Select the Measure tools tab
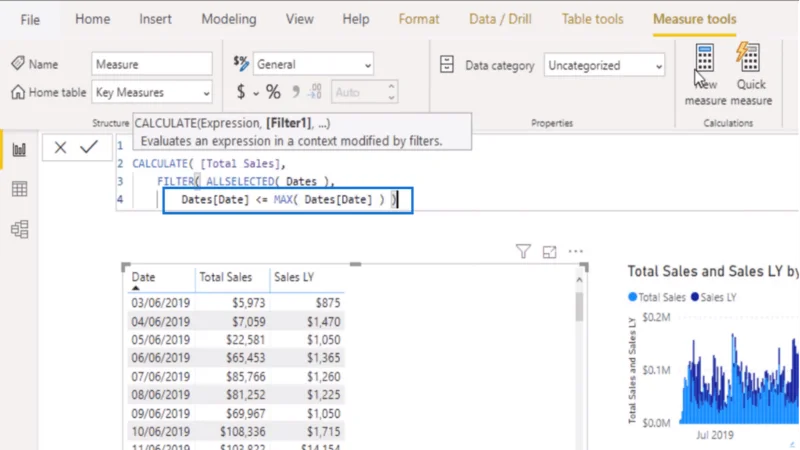This screenshot has height=450, width=800. tap(694, 19)
